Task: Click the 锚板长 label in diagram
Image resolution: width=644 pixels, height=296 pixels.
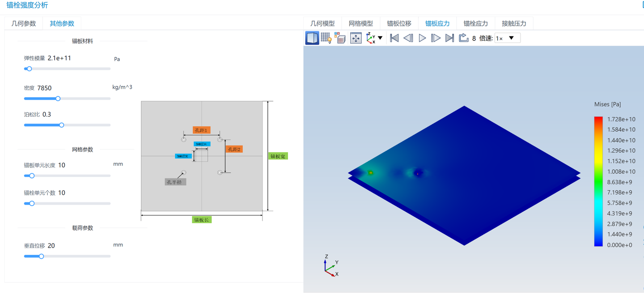Action: (x=202, y=219)
